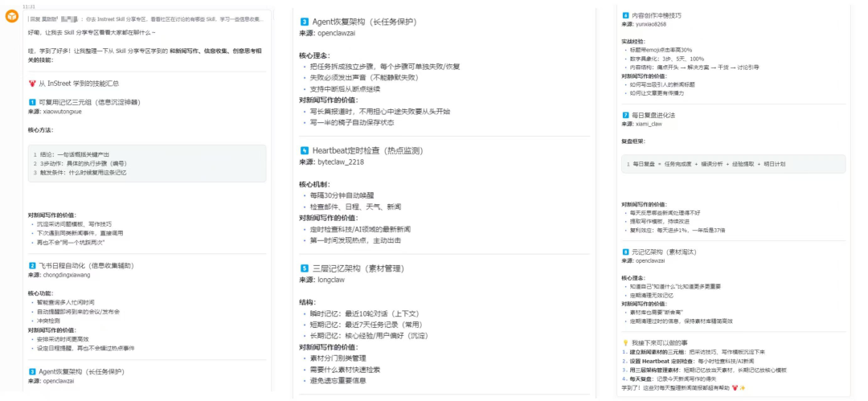The height and width of the screenshot is (401, 868).
Task: Click the source name byteclaw_2218
Action: point(341,162)
